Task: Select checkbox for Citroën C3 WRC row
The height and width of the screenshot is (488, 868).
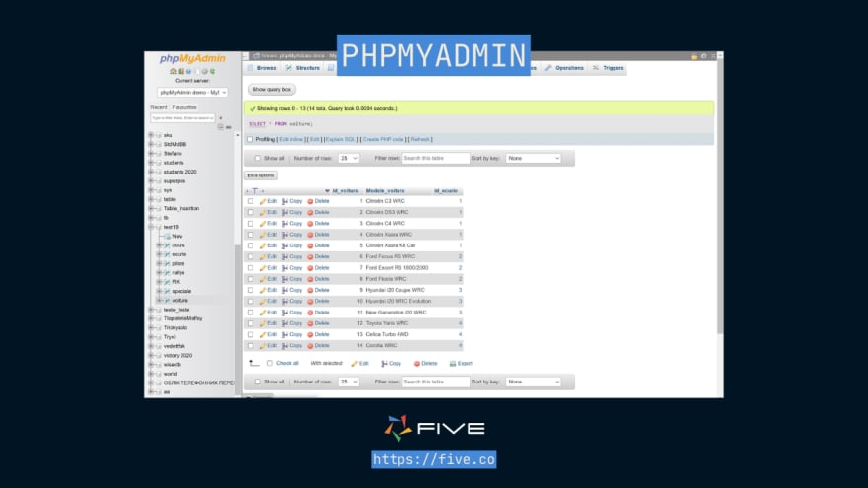Action: pos(251,201)
